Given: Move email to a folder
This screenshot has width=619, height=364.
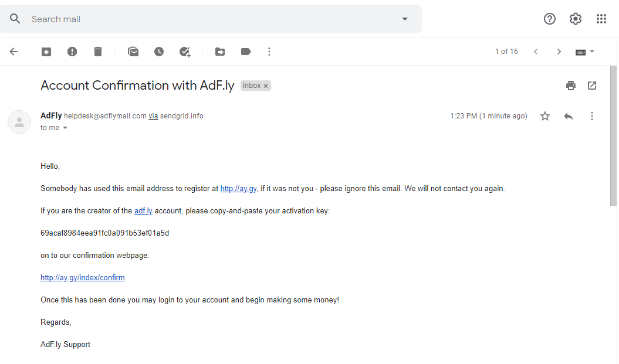Looking at the screenshot, I should point(220,52).
